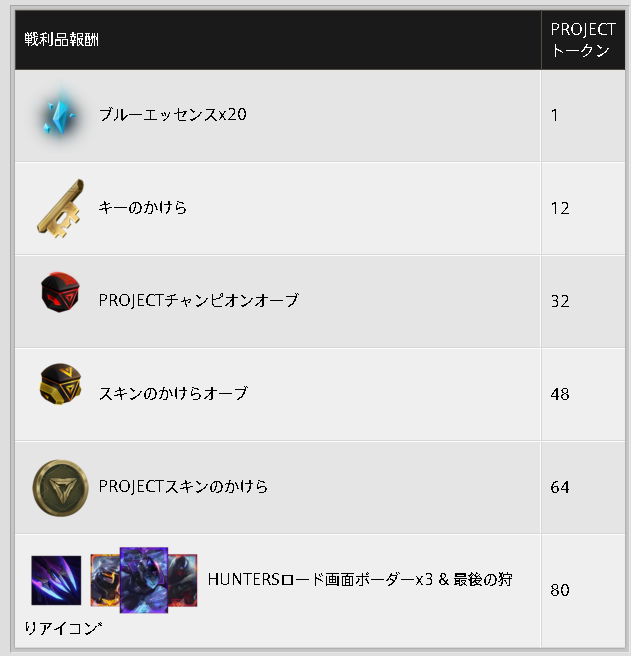This screenshot has height=656, width=631.
Task: Click the purple claw summoner icon
Action: point(56,580)
